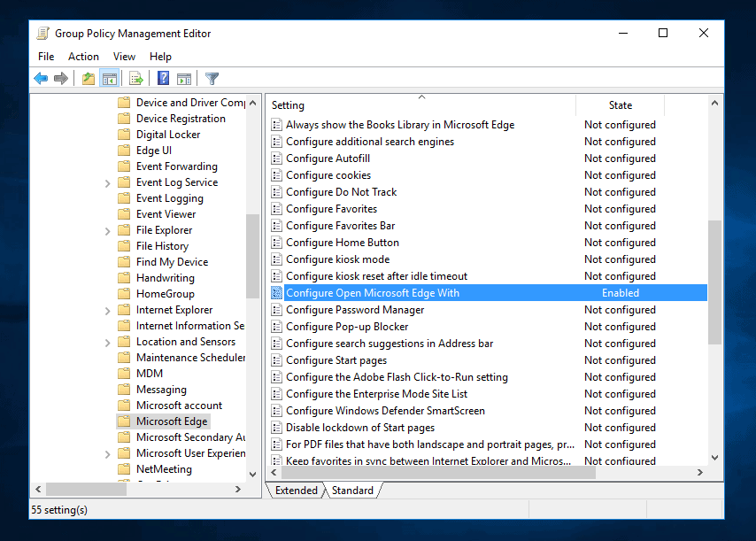Screen dimensions: 756x541
Task: Select Configure Windows Defender SmartScreen setting
Action: coord(385,410)
